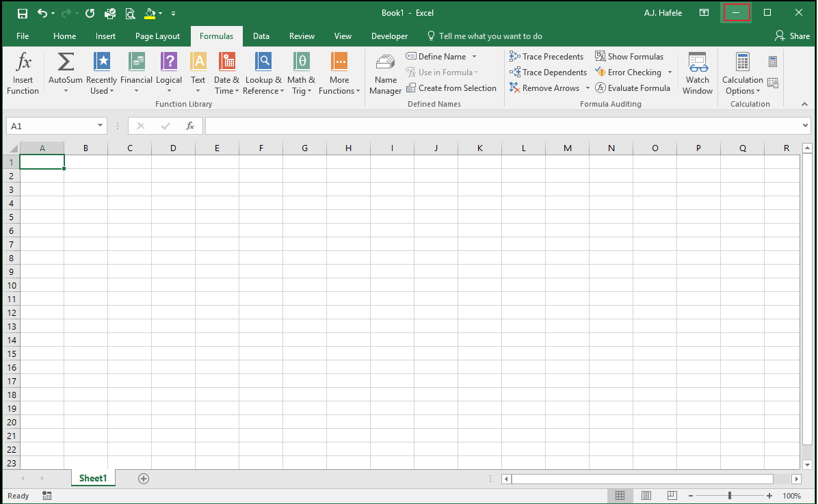
Task: Click Calculate Now calculator icon
Action: point(773,62)
